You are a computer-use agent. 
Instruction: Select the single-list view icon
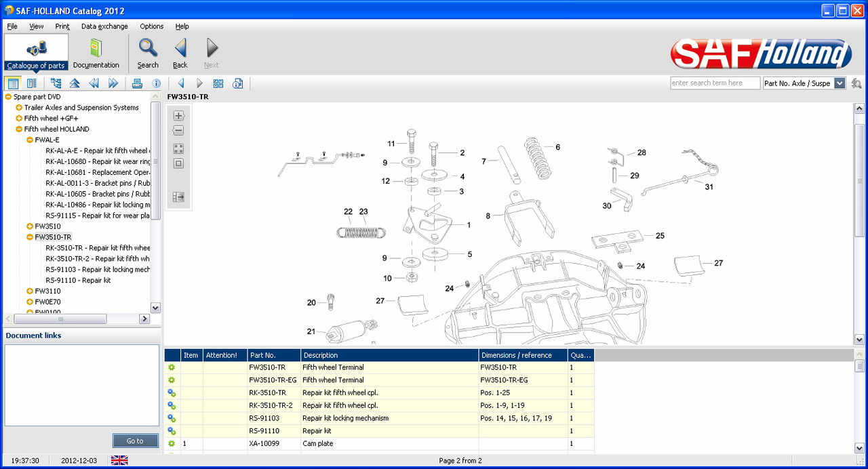tap(13, 83)
